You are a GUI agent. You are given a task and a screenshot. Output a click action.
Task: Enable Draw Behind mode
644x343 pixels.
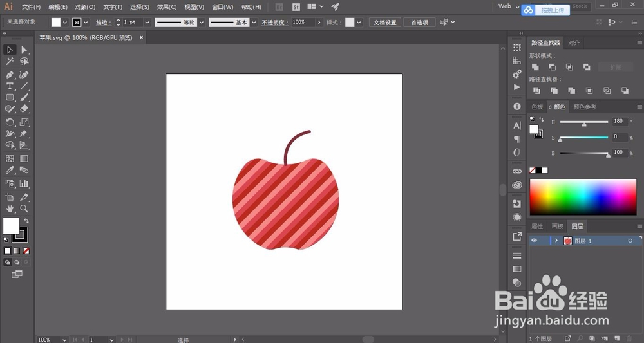[17, 262]
